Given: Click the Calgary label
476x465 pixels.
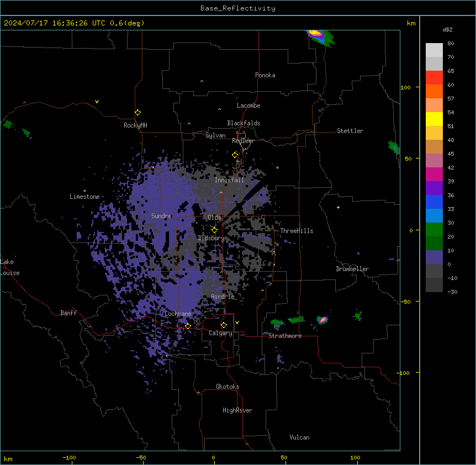Looking at the screenshot, I should pos(220,333).
